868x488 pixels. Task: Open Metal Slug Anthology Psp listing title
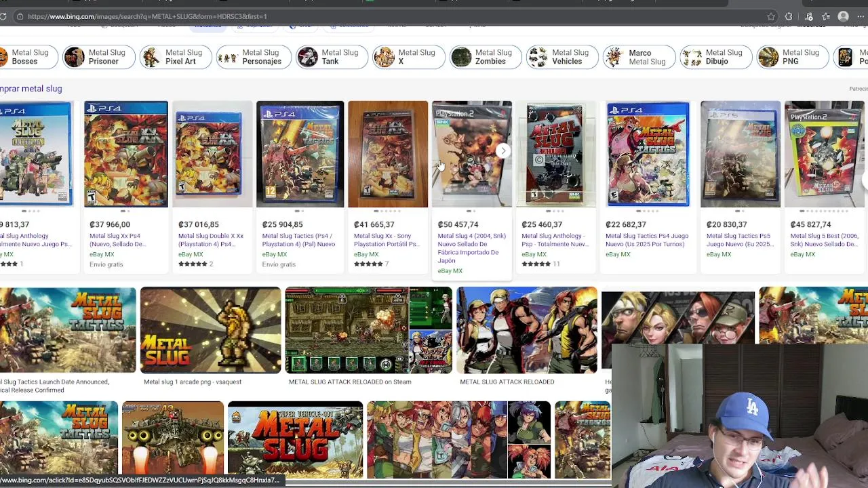554,240
